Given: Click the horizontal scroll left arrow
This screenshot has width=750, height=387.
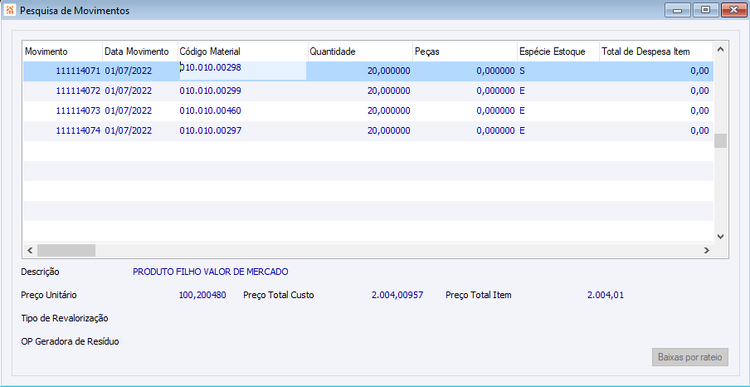Looking at the screenshot, I should [30, 250].
